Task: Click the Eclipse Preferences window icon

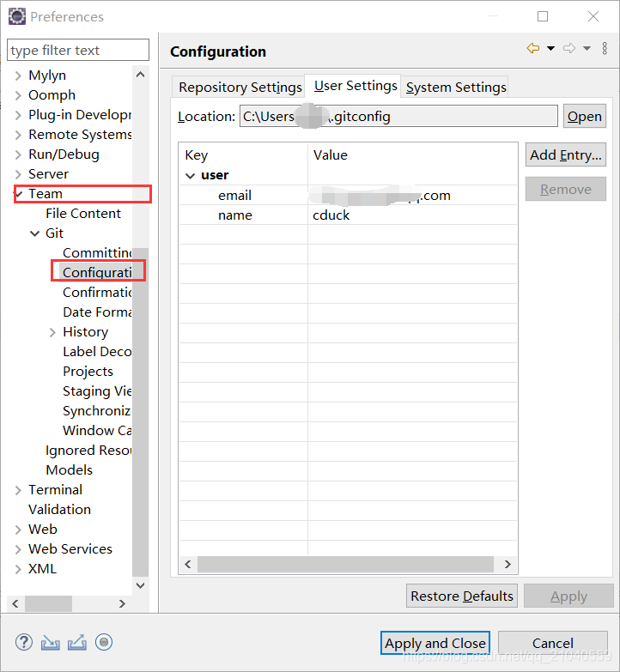Action: coord(17,16)
